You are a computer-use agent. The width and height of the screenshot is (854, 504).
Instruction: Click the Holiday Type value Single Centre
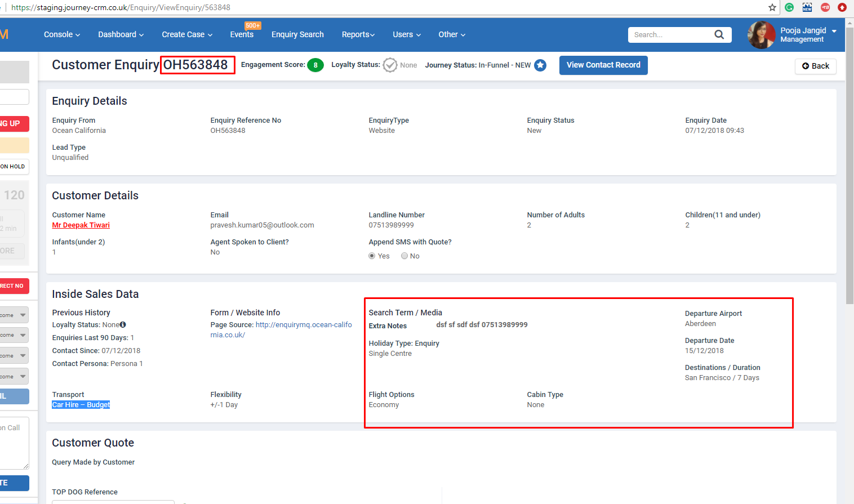coord(390,354)
